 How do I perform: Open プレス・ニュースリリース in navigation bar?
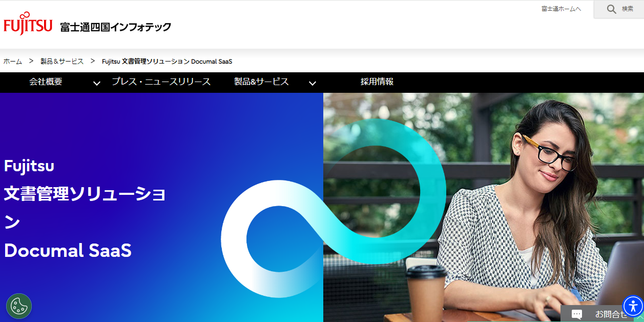point(161,82)
